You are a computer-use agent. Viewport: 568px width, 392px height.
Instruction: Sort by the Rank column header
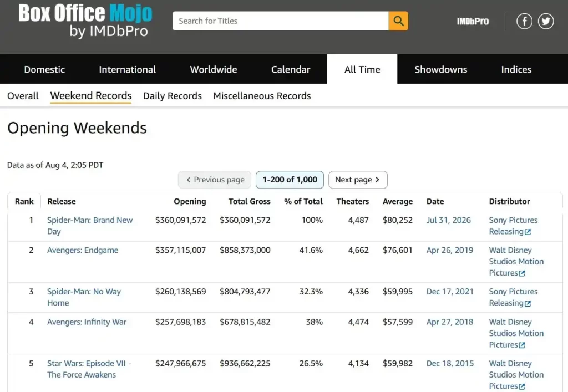(24, 201)
